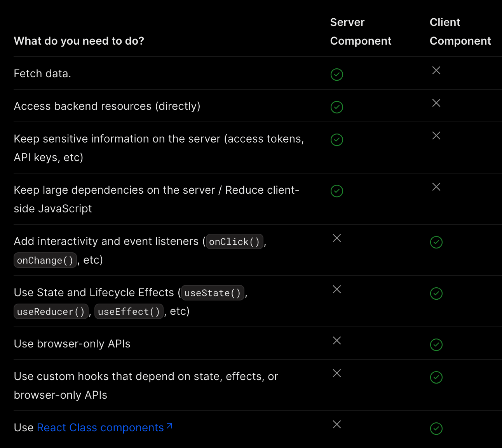Click the green checkmark in Fetch data row

(x=336, y=75)
